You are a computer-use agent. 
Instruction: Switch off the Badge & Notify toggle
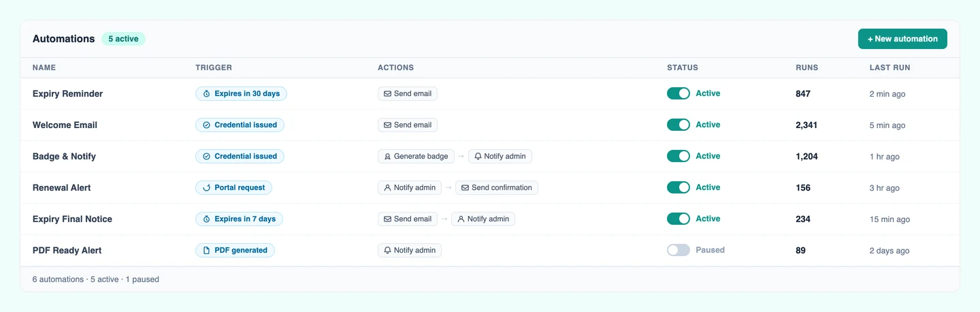click(x=679, y=157)
